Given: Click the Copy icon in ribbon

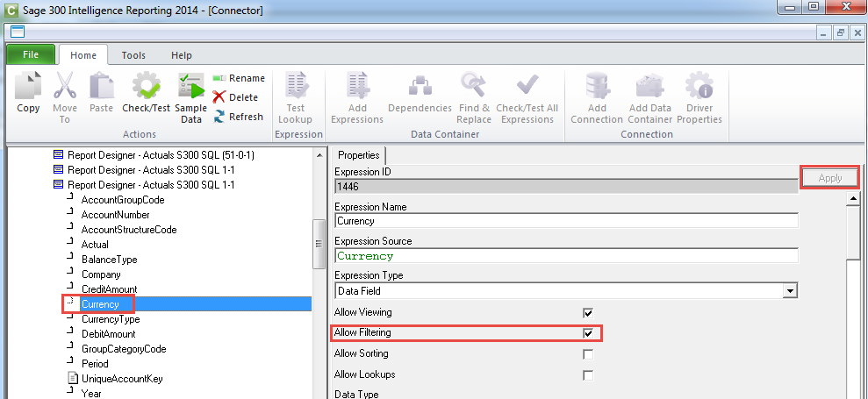Looking at the screenshot, I should (28, 86).
